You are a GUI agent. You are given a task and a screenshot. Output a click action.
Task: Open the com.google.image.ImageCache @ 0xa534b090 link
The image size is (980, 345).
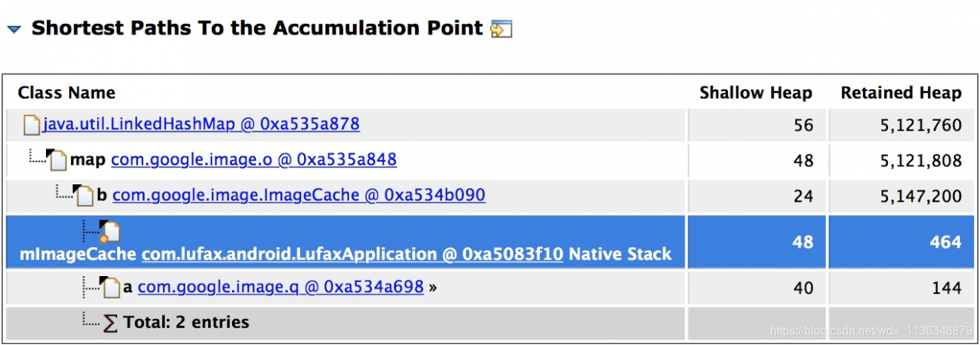coord(299,195)
